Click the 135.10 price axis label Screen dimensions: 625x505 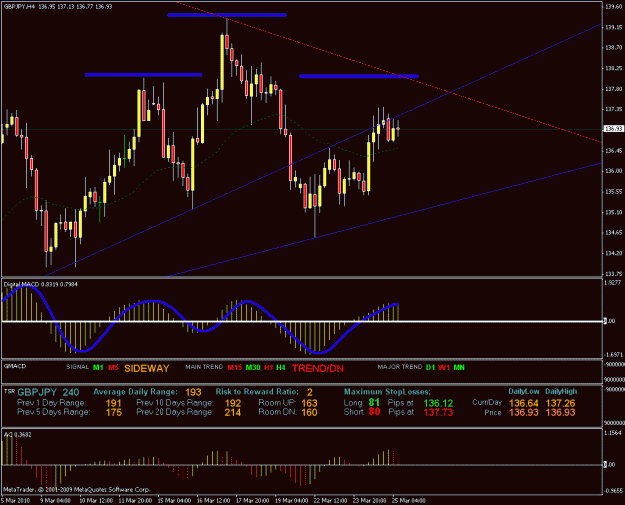click(x=614, y=212)
